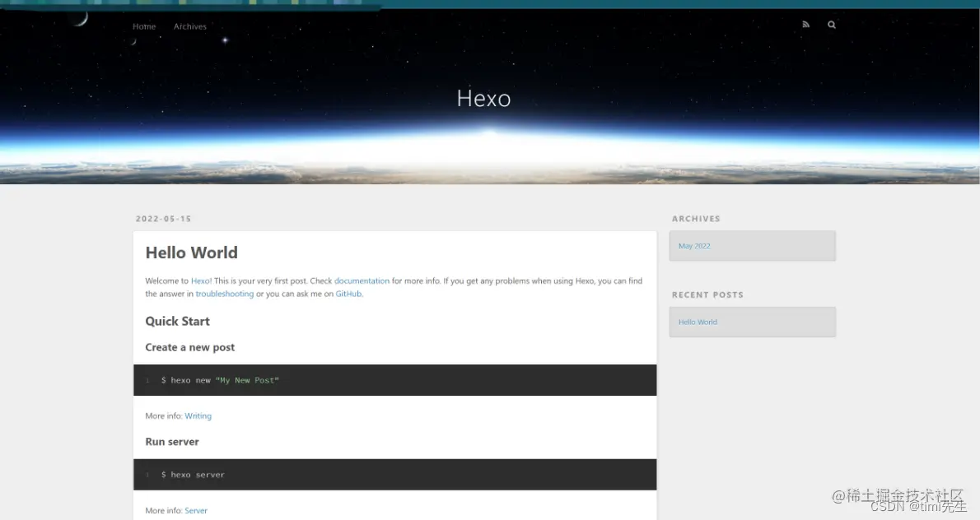Open the Hello World post title
The height and width of the screenshot is (520, 980).
pos(192,253)
